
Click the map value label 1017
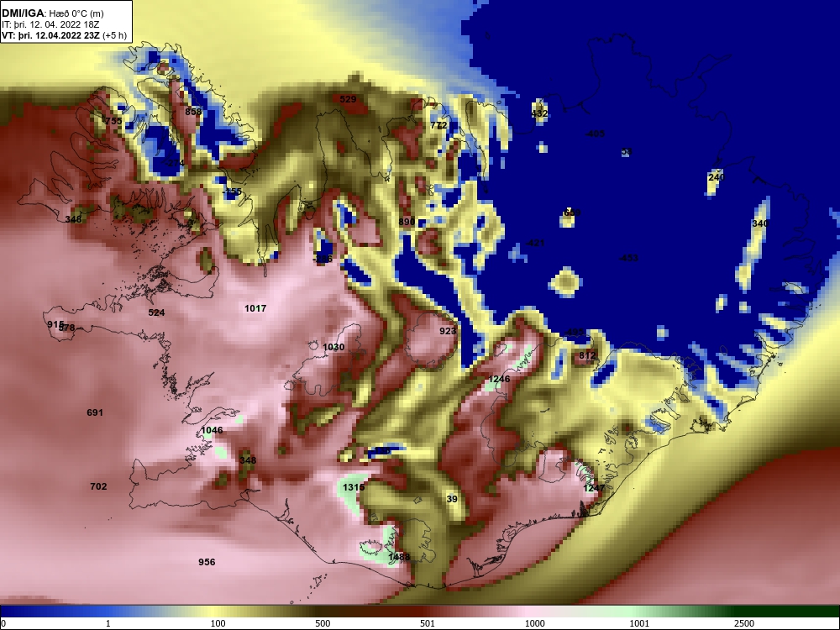255,308
